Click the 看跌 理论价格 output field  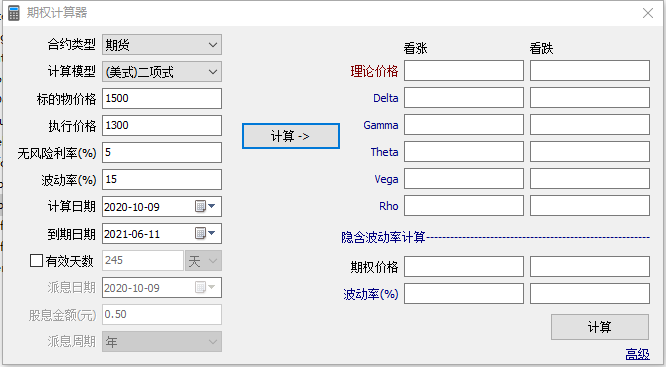[x=590, y=71]
